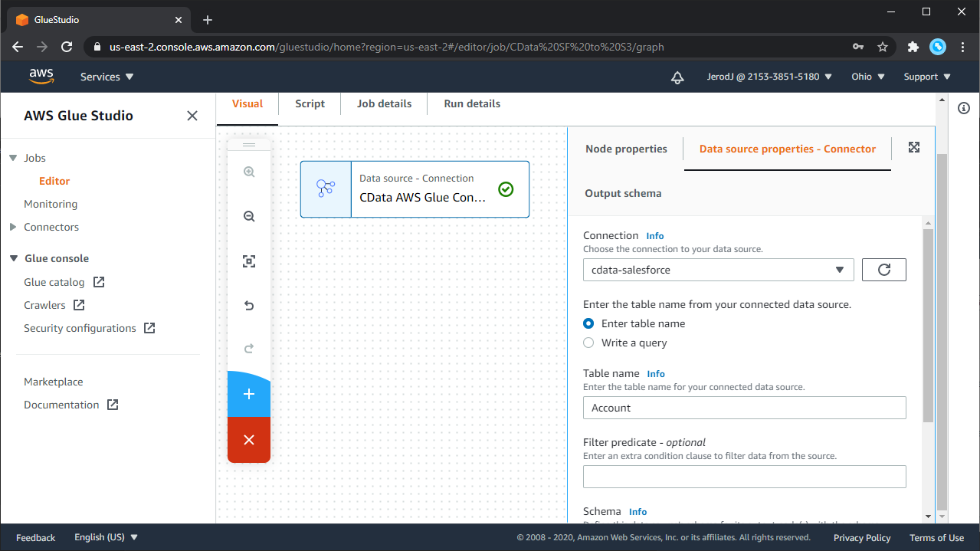Open the Monitoring page link
Viewport: 980px width, 551px height.
click(51, 204)
